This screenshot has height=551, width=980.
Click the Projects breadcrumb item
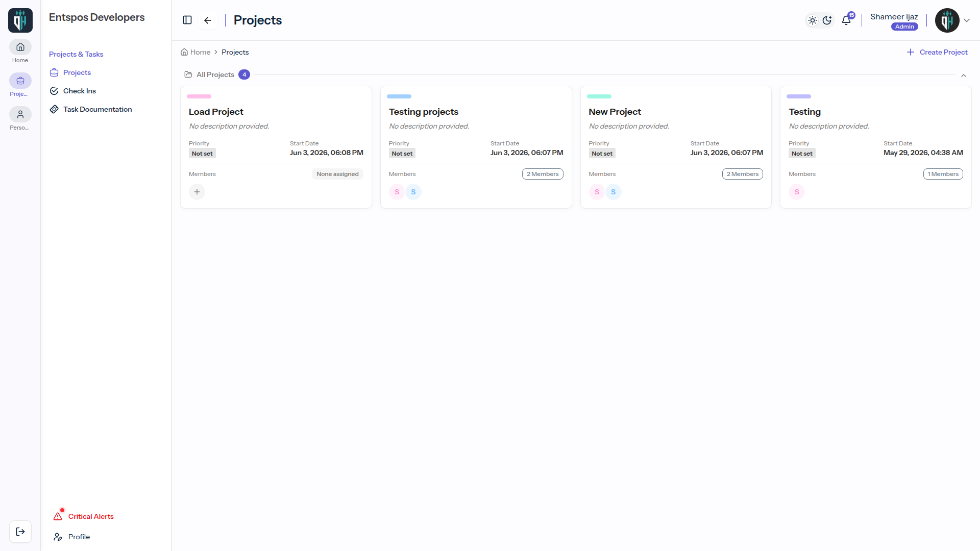coord(235,52)
